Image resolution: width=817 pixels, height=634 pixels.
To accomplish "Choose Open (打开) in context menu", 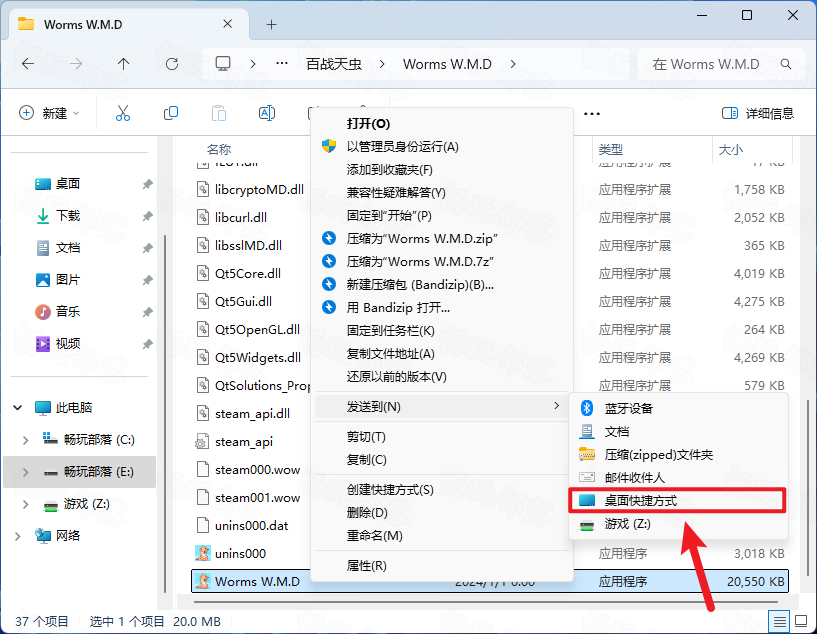I will (x=442, y=123).
